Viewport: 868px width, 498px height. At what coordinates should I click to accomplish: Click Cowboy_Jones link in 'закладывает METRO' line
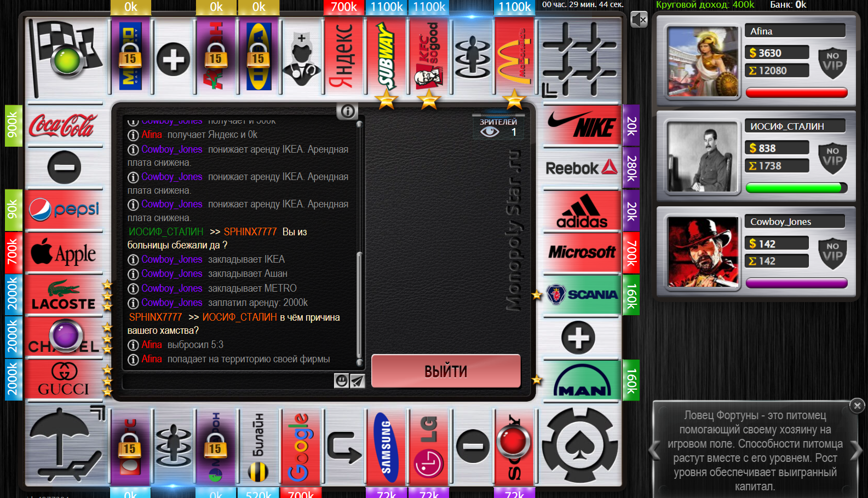(172, 288)
